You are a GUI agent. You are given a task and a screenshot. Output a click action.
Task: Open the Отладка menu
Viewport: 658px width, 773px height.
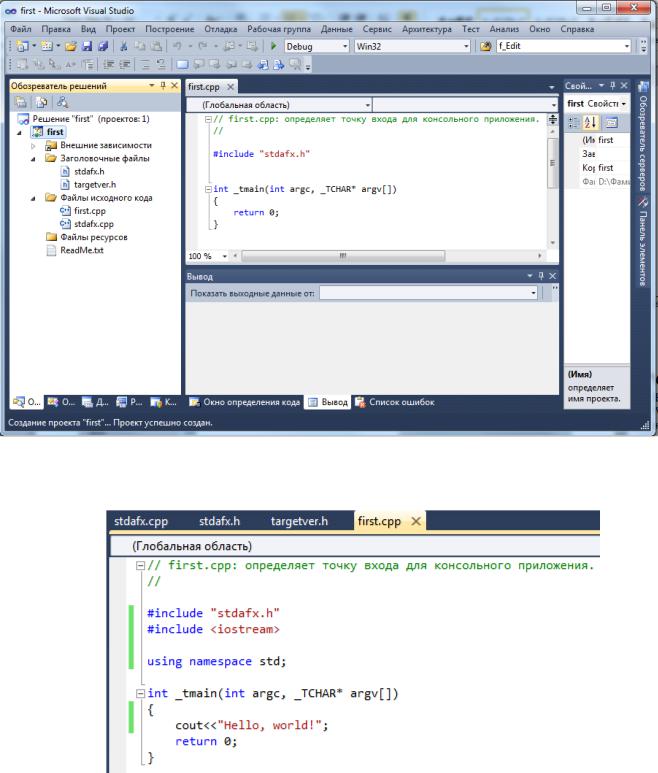tap(221, 29)
